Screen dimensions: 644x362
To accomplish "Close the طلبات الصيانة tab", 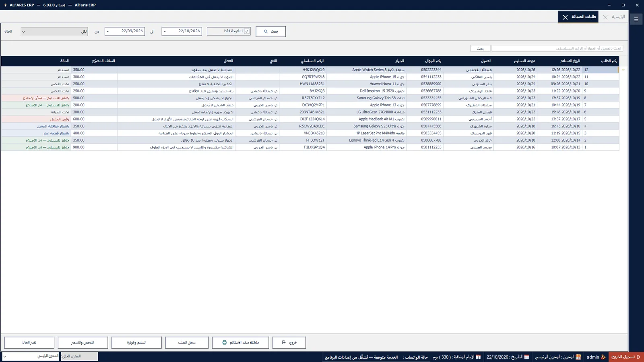I will click(x=566, y=17).
